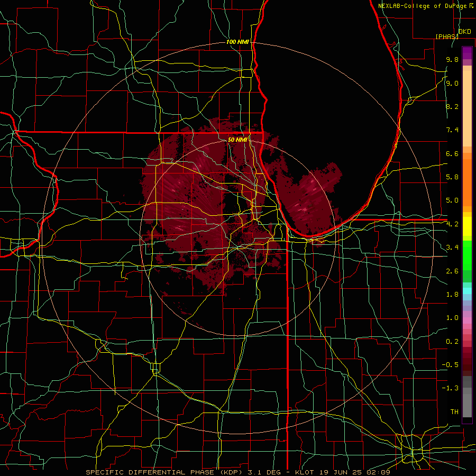Click the 50 NMI range ring label

pos(237,140)
